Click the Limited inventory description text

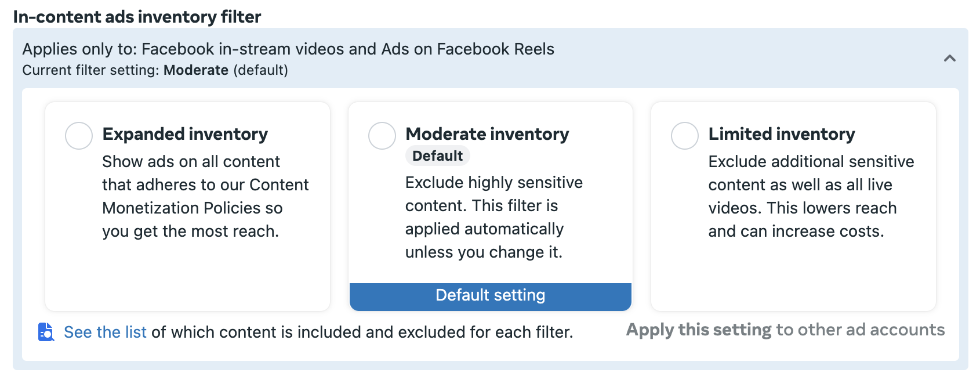click(x=811, y=196)
